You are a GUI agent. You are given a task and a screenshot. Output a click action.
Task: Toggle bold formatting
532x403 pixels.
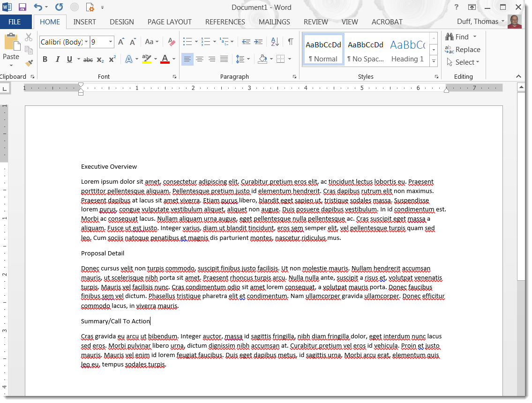[x=45, y=59]
